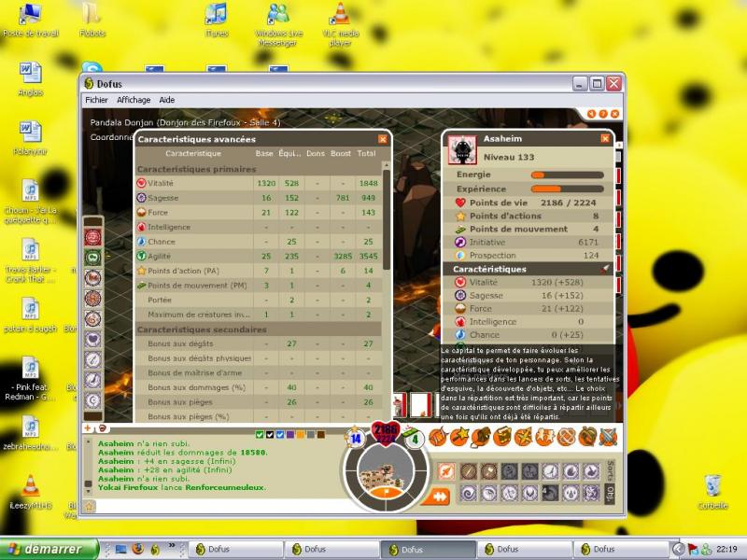
Task: Click the circular minimap in the center
Action: point(386,471)
